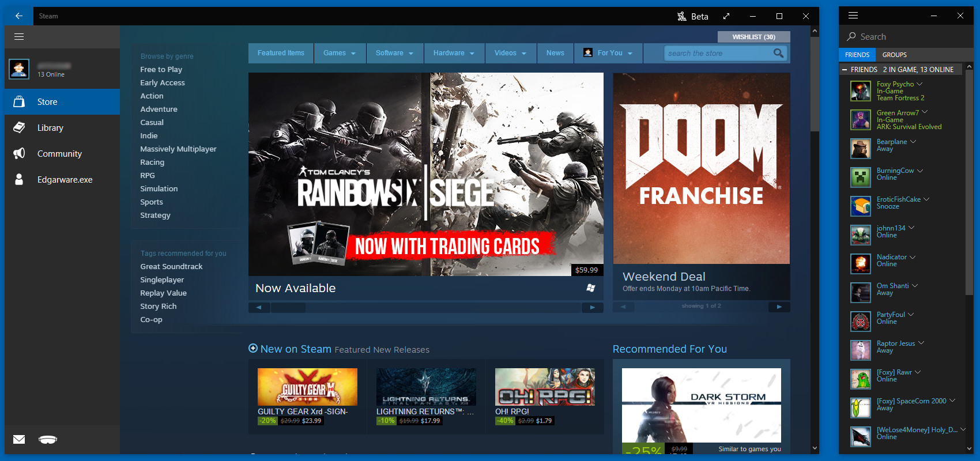Open the hamburger menu in Steam sidebar
This screenshot has height=461, width=980.
(x=19, y=37)
